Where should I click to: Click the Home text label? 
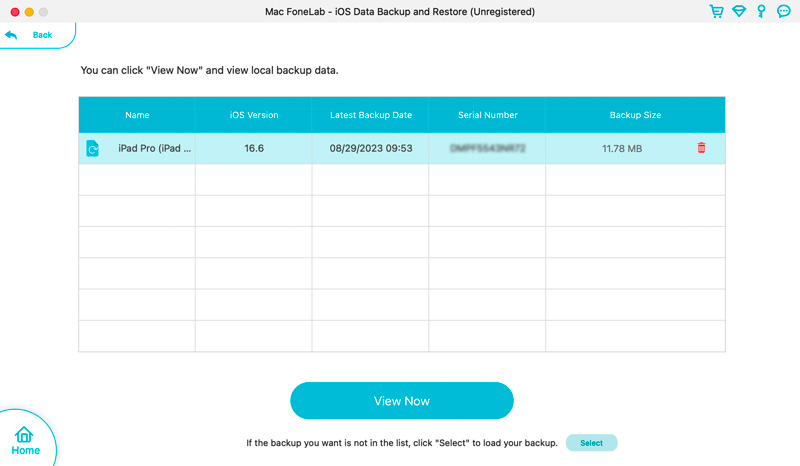pyautogui.click(x=26, y=450)
